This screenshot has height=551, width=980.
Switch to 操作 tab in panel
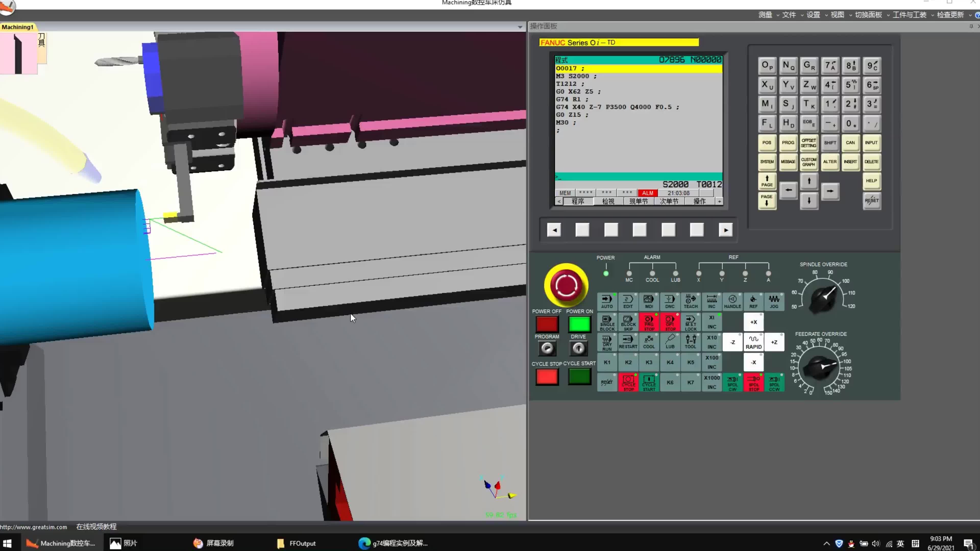point(700,202)
